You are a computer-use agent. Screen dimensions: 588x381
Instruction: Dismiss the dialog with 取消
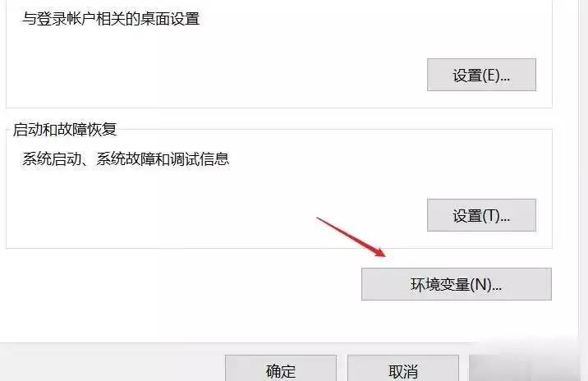click(403, 369)
